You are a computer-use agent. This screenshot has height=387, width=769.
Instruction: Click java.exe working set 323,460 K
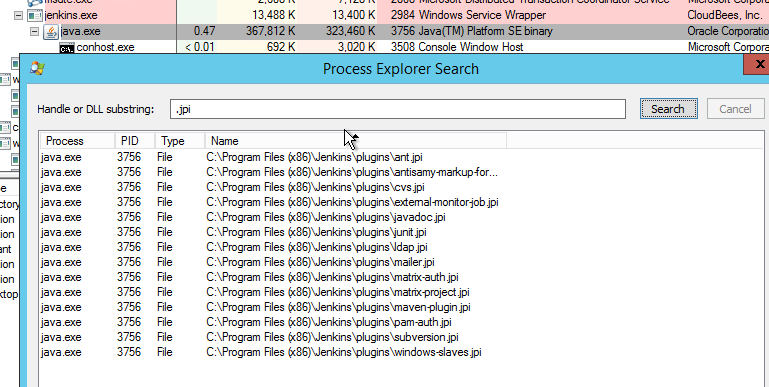click(x=350, y=32)
